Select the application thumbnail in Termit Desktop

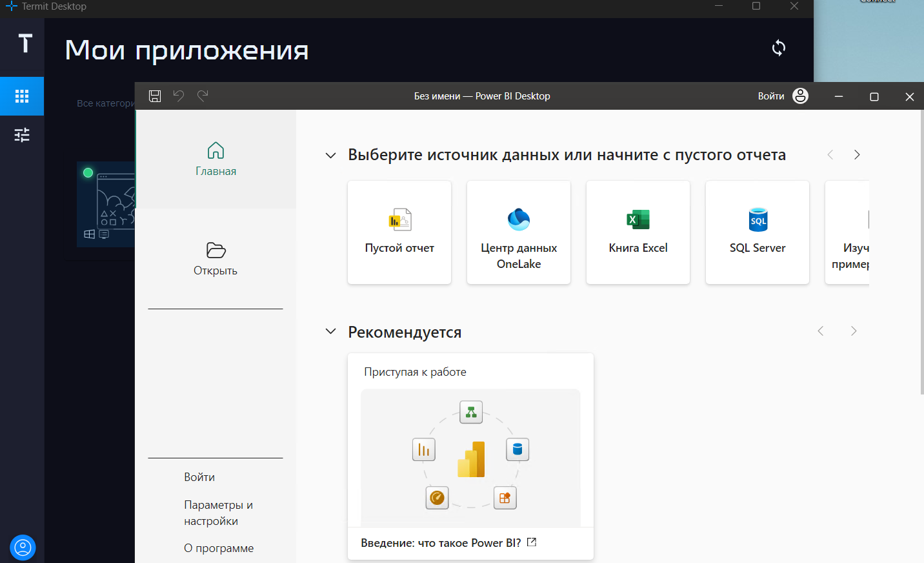[106, 204]
